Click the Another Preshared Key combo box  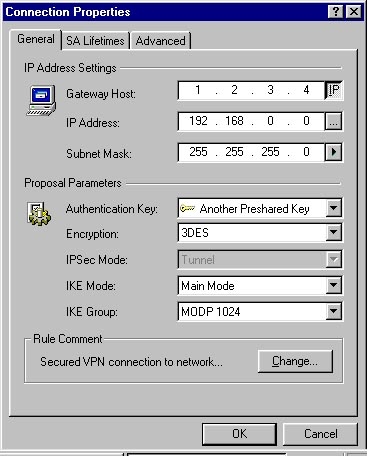coord(260,208)
